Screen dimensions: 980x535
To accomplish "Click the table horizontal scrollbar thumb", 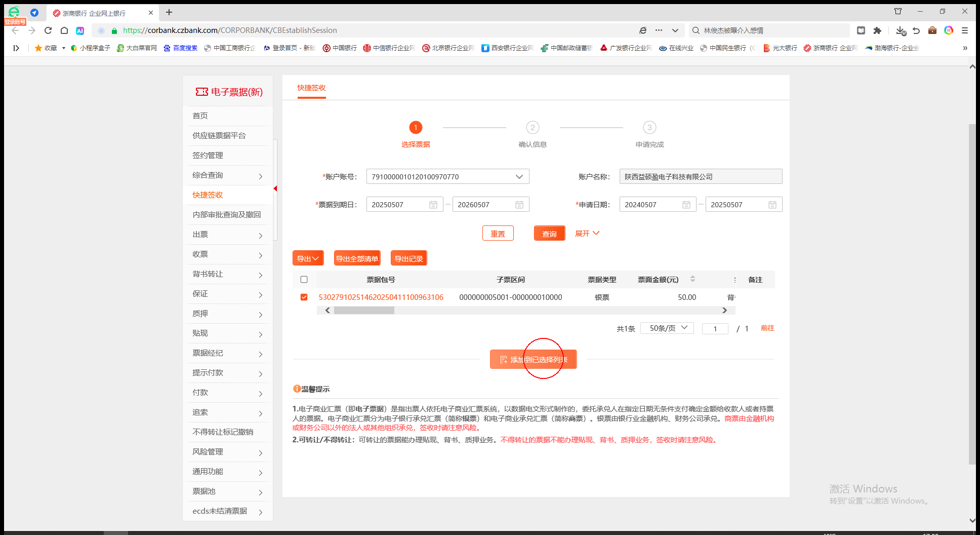I will [364, 311].
